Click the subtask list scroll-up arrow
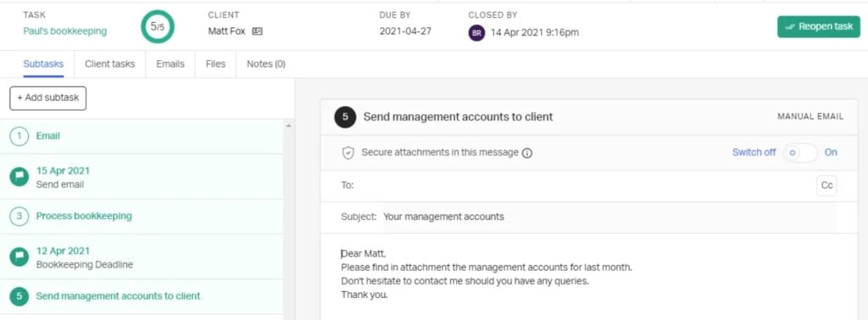This screenshot has width=868, height=320. tap(287, 126)
